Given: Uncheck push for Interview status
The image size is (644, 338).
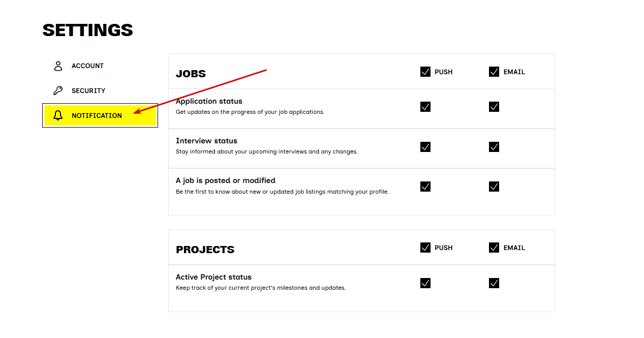Looking at the screenshot, I should point(425,147).
